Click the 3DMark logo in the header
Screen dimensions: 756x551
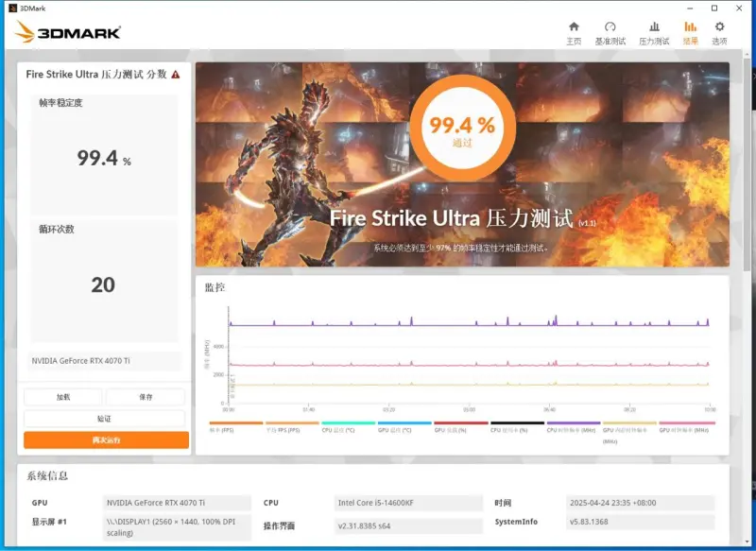pyautogui.click(x=67, y=32)
